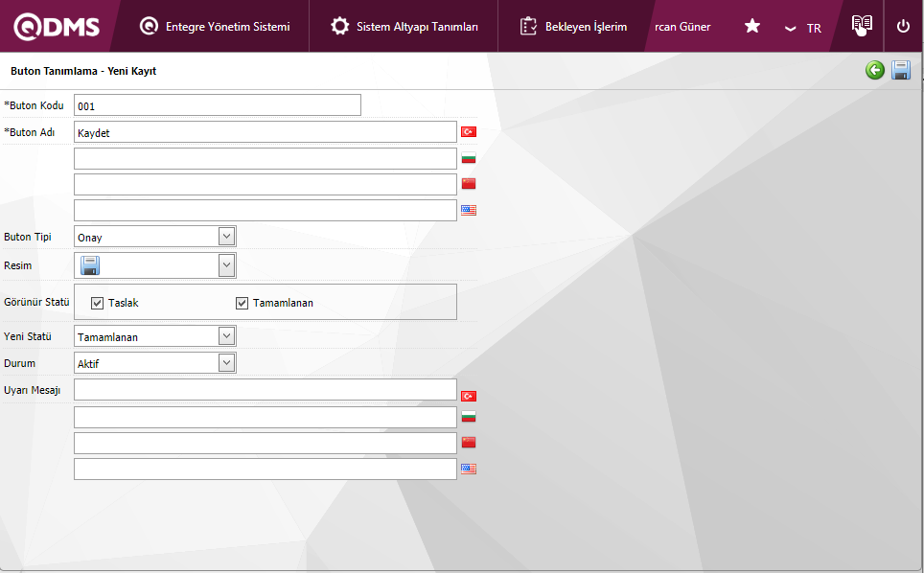Click the Buton Adı Turkish input field
The width and height of the screenshot is (924, 573).
[266, 132]
